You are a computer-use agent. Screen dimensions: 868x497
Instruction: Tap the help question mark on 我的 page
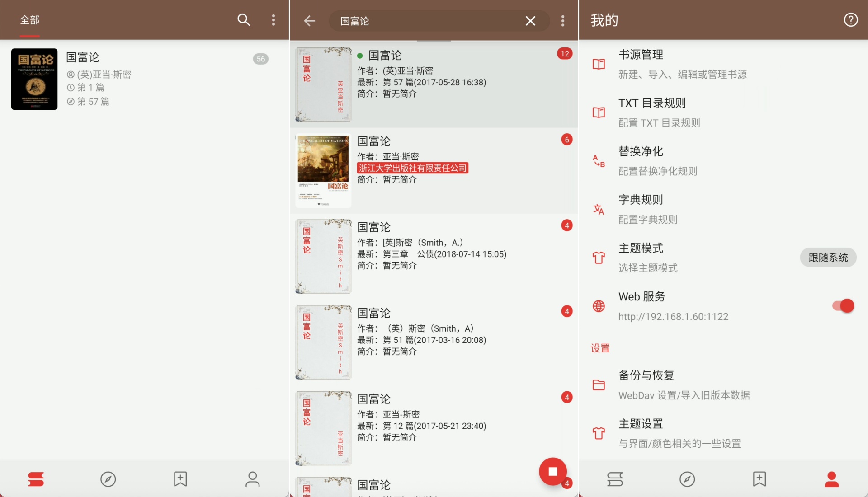pyautogui.click(x=851, y=19)
